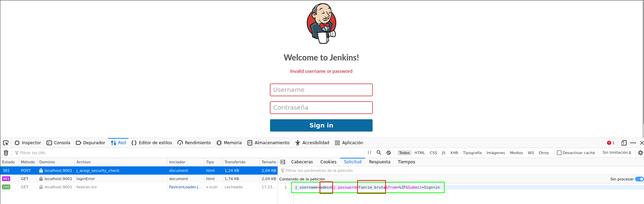Open the Cabeceras details tab

(x=302, y=162)
